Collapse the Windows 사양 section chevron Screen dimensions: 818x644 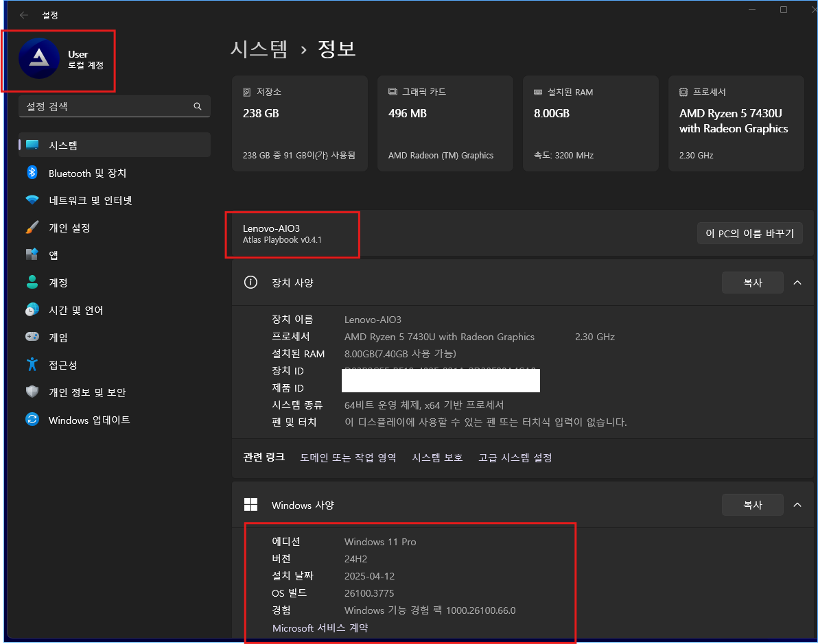[797, 505]
